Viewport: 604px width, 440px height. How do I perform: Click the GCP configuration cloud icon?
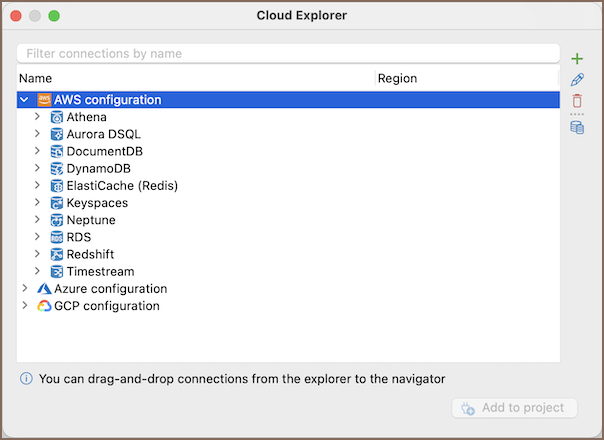43,306
